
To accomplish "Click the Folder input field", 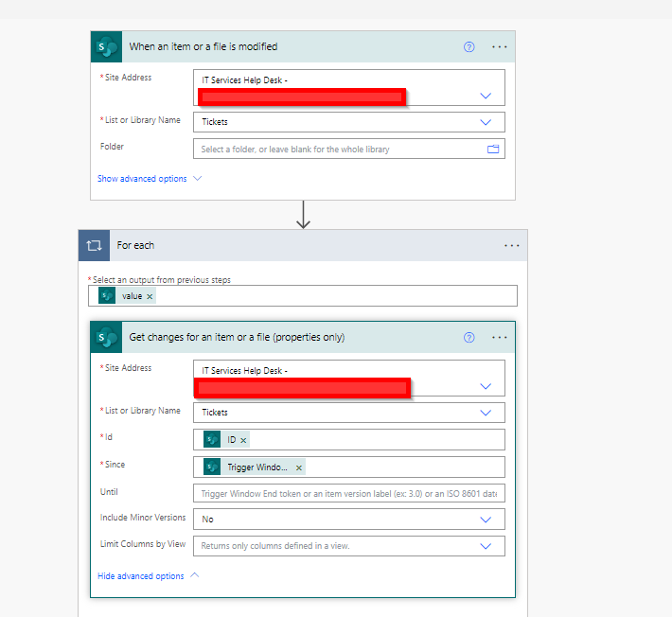I will click(349, 149).
